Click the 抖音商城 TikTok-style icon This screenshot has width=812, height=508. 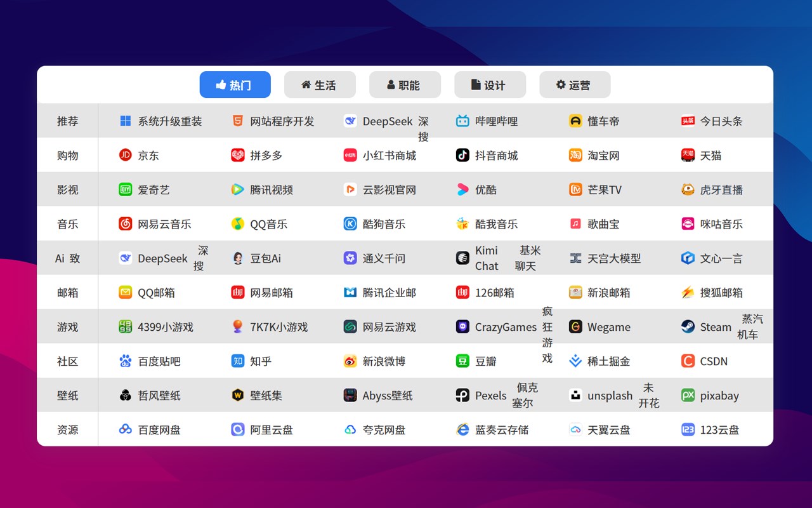pyautogui.click(x=462, y=155)
